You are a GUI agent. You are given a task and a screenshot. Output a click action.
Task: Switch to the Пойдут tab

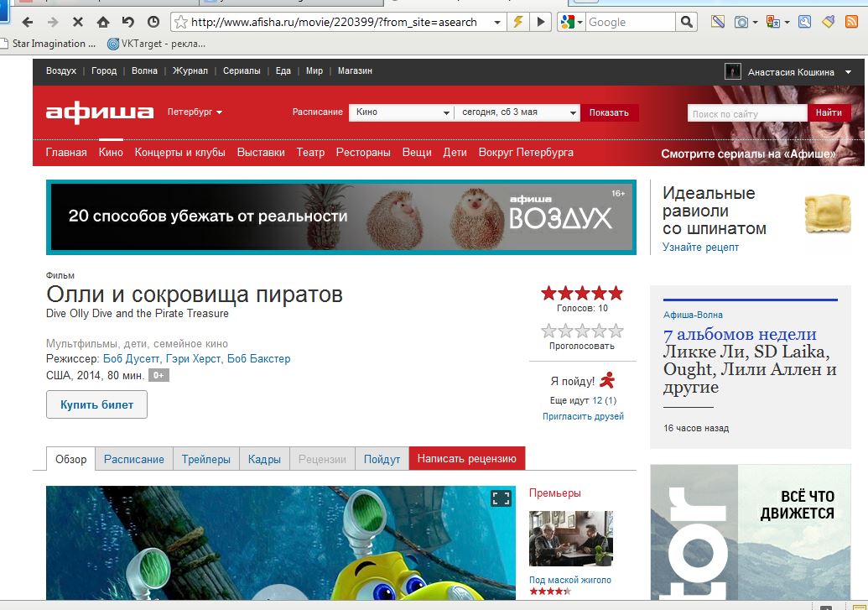tap(382, 459)
